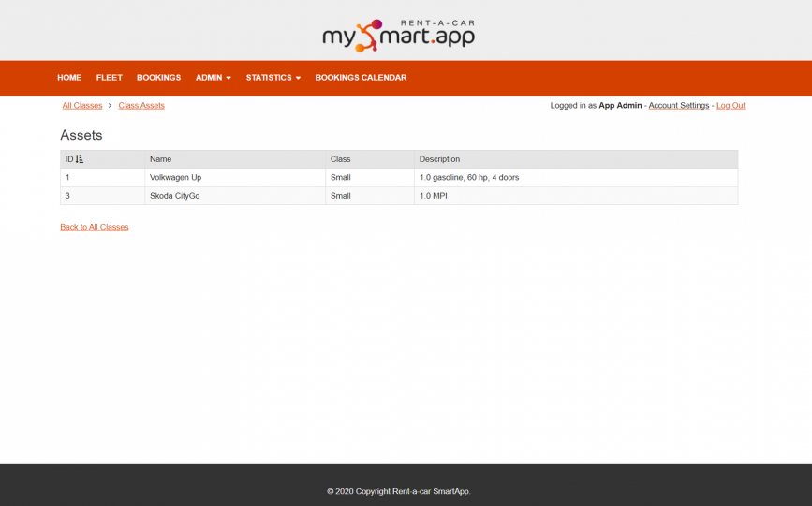Open the Home menu item
Viewport: 812px width, 506px height.
pyautogui.click(x=69, y=78)
